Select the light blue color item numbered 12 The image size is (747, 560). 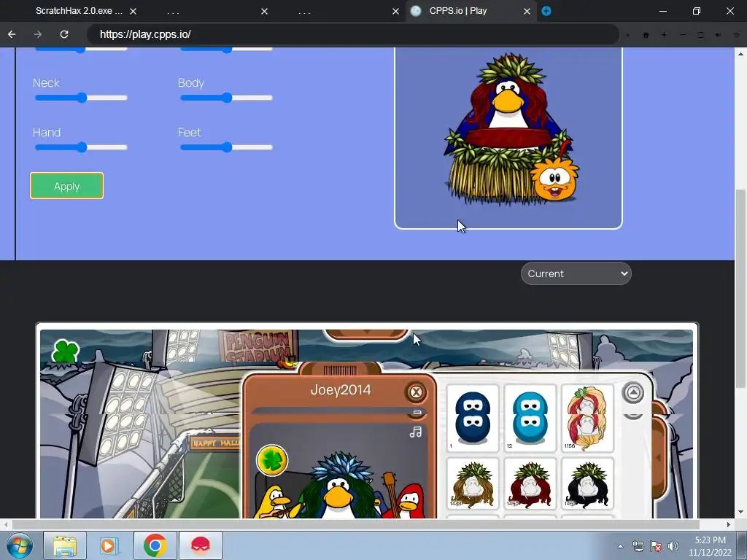click(x=530, y=418)
